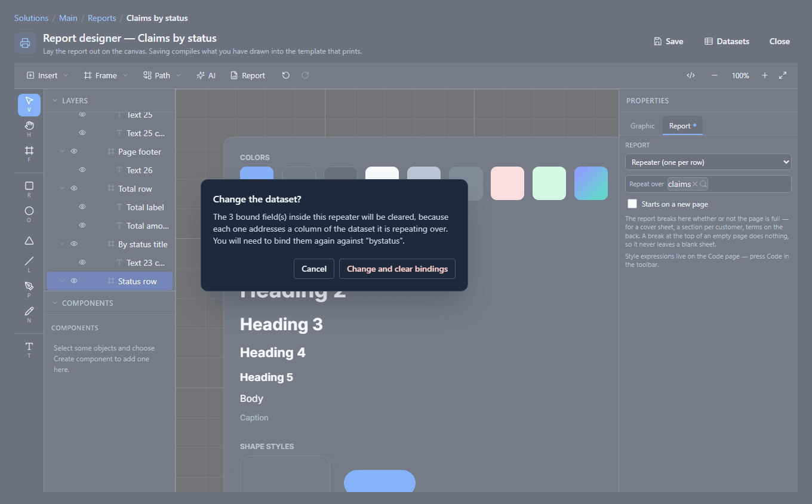Image resolution: width=812 pixels, height=504 pixels.
Task: Cancel the dataset change dialog
Action: pyautogui.click(x=314, y=269)
